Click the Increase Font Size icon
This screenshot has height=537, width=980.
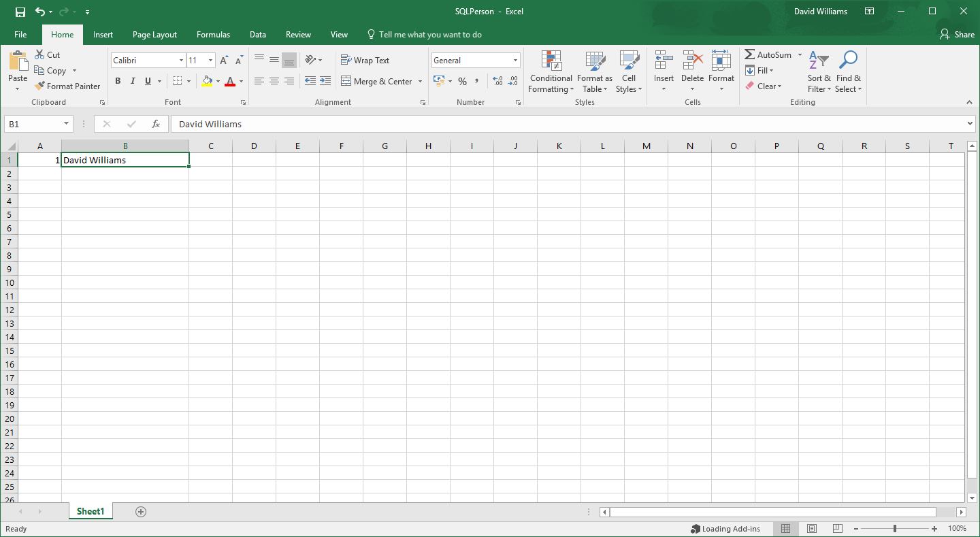coord(223,61)
